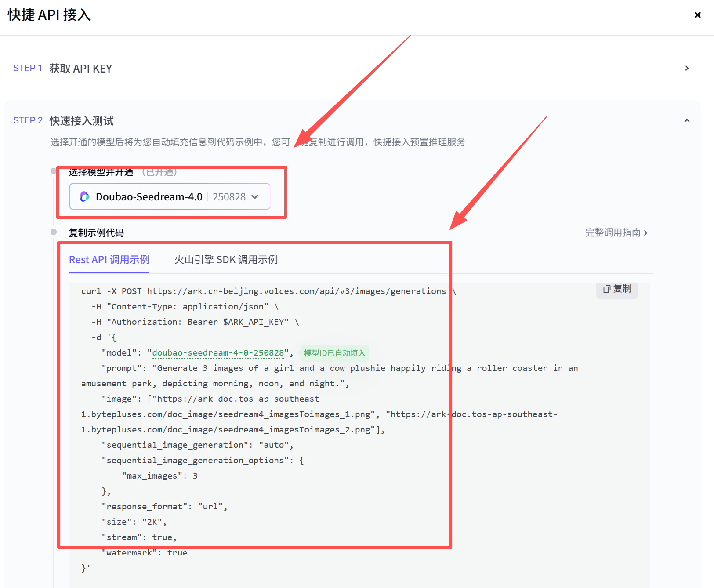Open the model dropdown via its arrow
Image resolution: width=714 pixels, height=588 pixels.
pyautogui.click(x=255, y=197)
